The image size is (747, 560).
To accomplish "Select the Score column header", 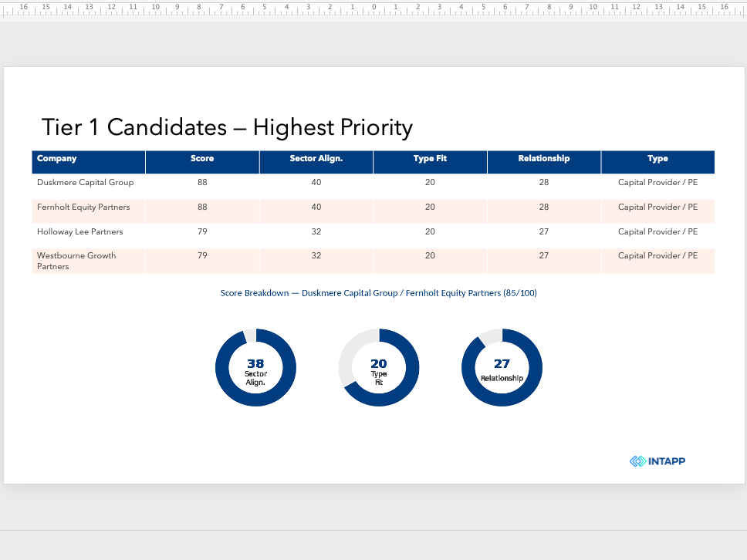I will (202, 163).
